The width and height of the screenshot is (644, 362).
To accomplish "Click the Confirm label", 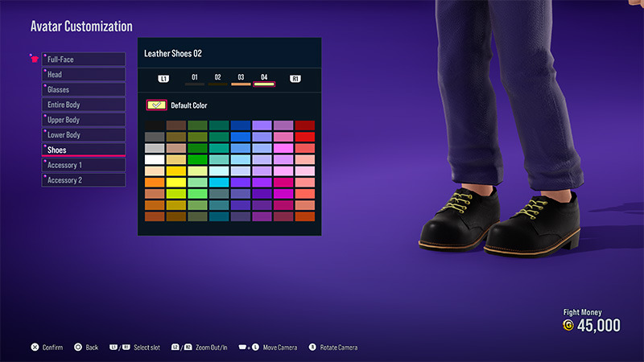I will tap(52, 348).
